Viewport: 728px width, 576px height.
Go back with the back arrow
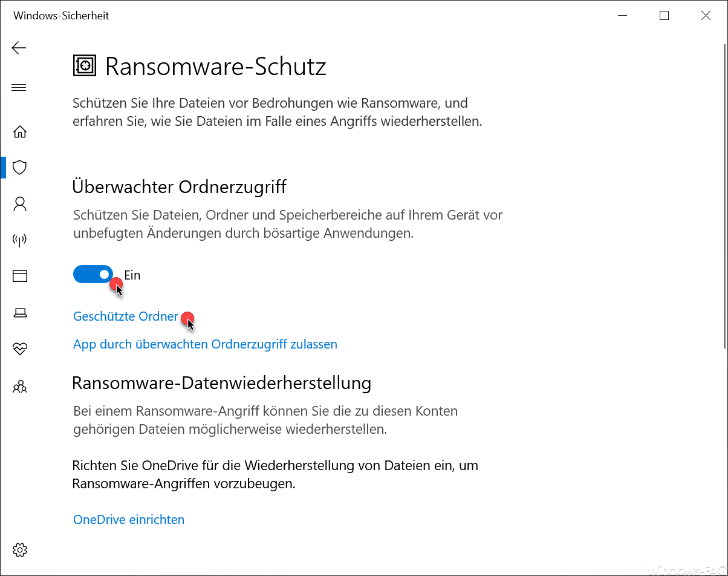(x=19, y=48)
